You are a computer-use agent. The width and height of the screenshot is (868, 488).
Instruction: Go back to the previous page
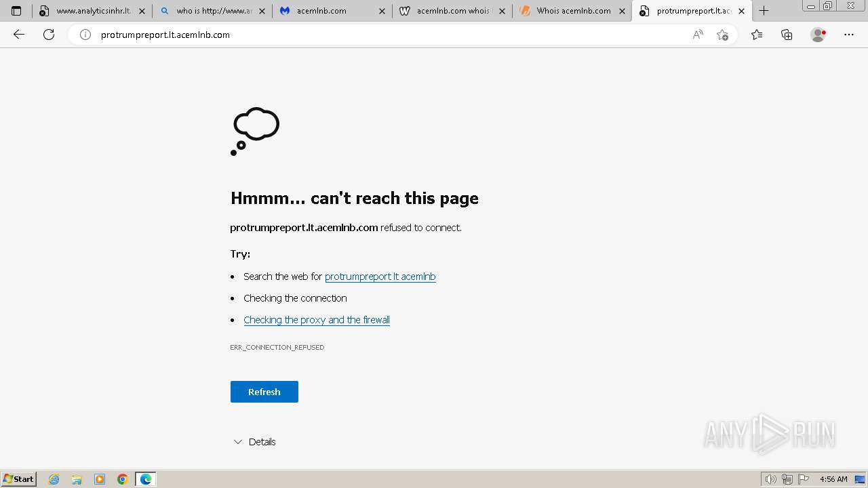click(19, 35)
